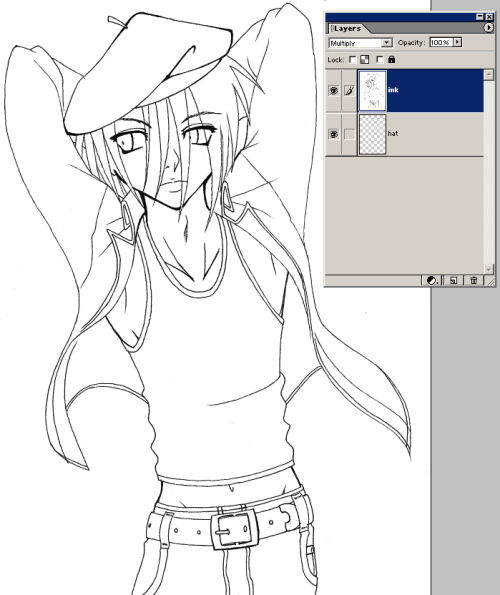500x595 pixels.
Task: Hide the hat layer with eye icon
Action: (334, 134)
